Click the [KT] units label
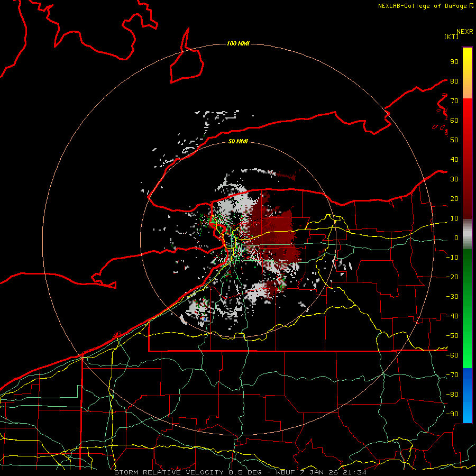The width and height of the screenshot is (476, 476). point(451,36)
